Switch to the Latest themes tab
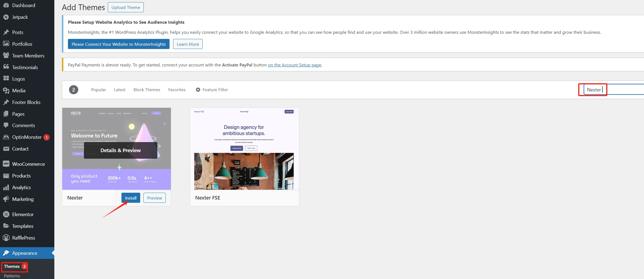This screenshot has width=644, height=279. click(x=120, y=90)
